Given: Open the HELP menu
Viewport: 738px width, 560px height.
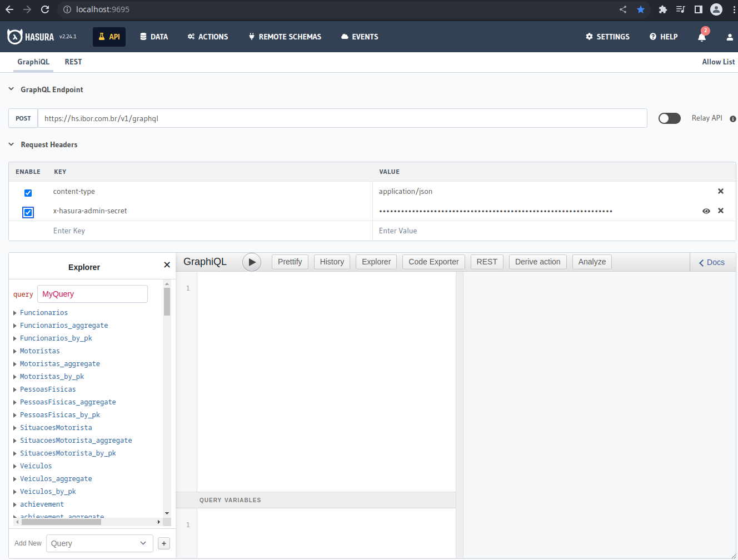Looking at the screenshot, I should (x=664, y=37).
